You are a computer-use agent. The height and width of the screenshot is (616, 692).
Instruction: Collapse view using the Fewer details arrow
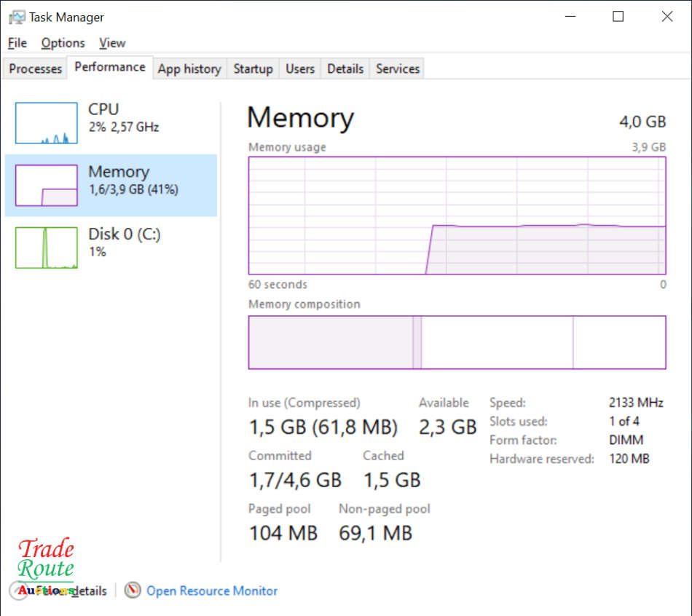pyautogui.click(x=17, y=591)
